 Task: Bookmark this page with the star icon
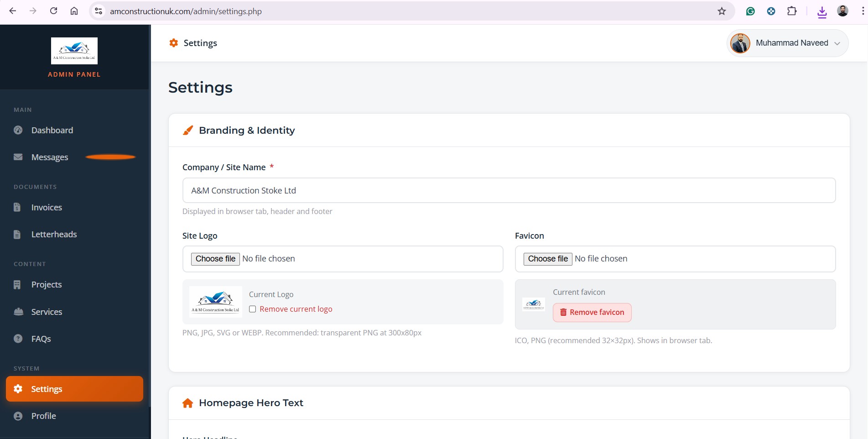(722, 11)
